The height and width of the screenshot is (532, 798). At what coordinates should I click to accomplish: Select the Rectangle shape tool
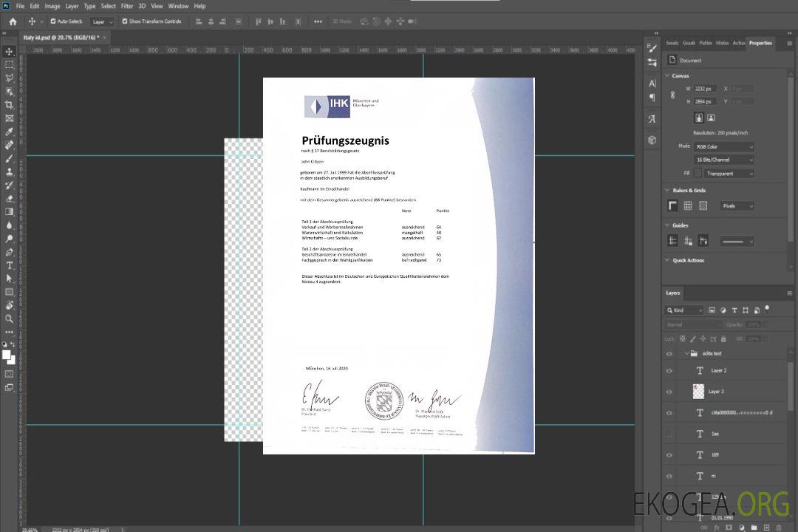point(9,292)
